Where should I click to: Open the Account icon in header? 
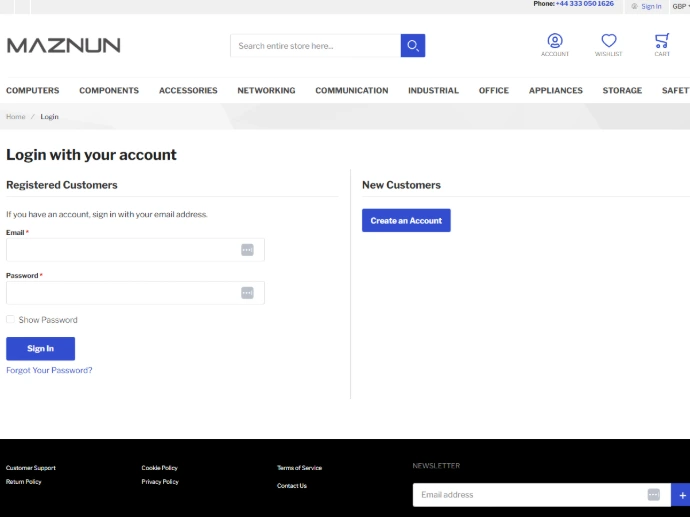pos(555,42)
